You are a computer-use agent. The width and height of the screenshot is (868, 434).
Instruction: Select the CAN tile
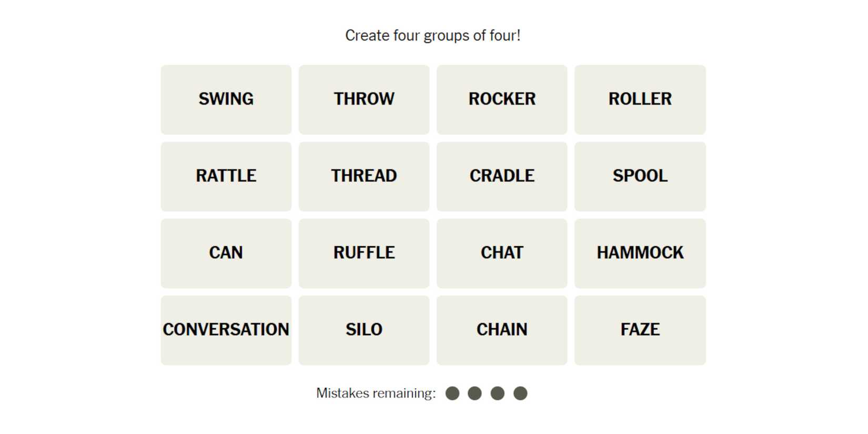[x=226, y=253]
